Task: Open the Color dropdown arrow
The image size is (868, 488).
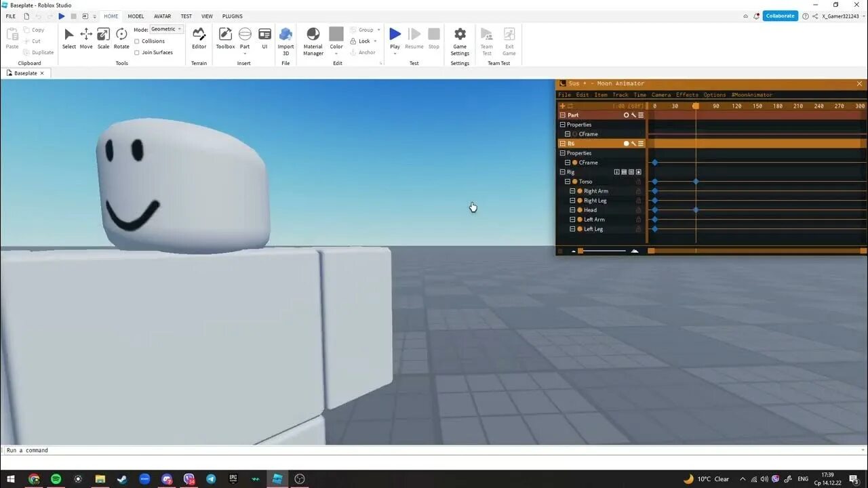Action: 336,54
